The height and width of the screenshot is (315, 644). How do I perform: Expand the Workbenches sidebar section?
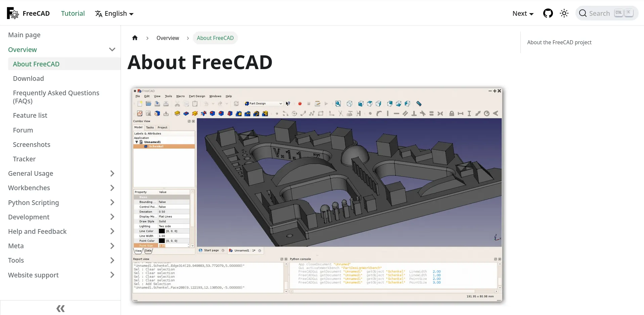pos(112,188)
